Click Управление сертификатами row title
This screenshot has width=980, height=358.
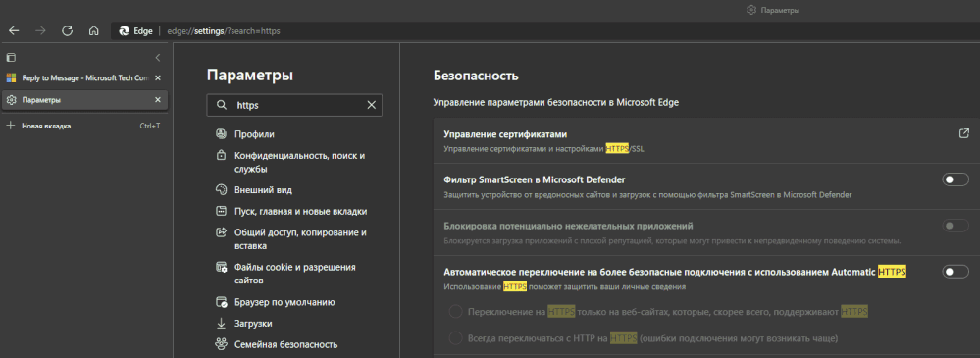[x=505, y=134]
